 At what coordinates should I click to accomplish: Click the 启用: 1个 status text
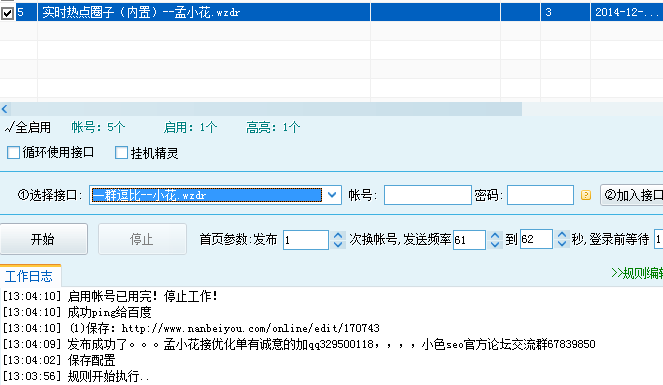click(x=190, y=127)
